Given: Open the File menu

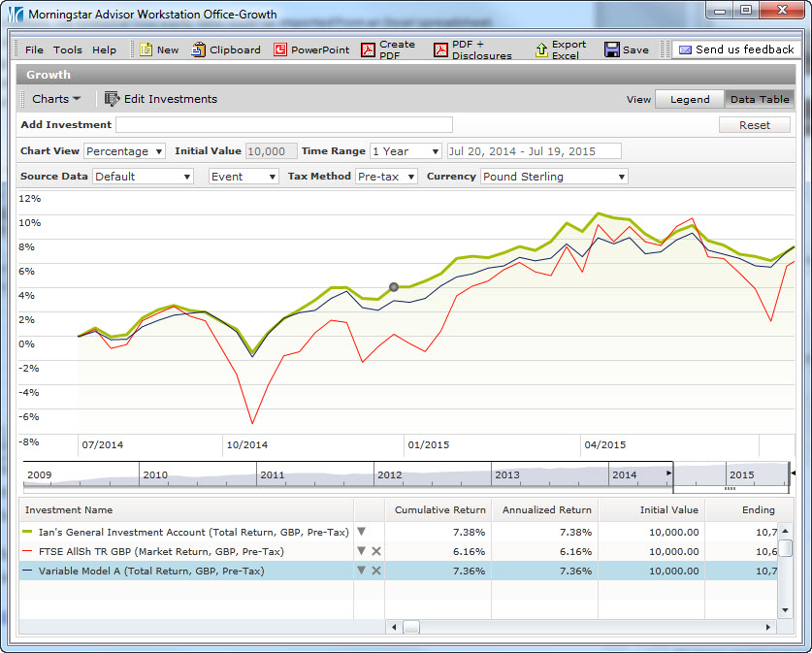Looking at the screenshot, I should (34, 49).
